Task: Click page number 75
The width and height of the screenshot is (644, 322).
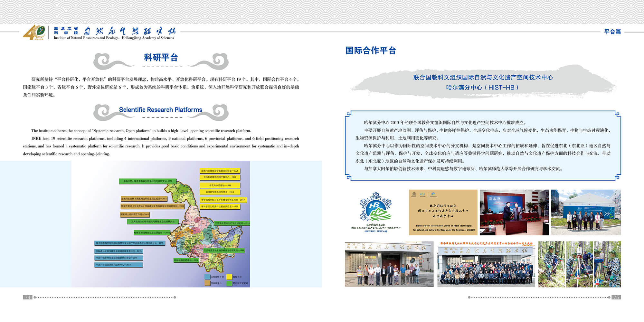Action: [616, 297]
